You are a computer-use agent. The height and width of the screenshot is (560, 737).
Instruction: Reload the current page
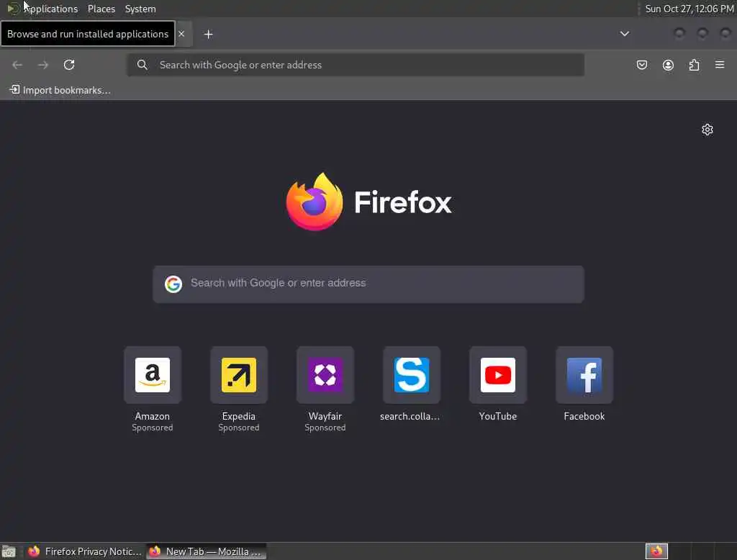point(69,65)
